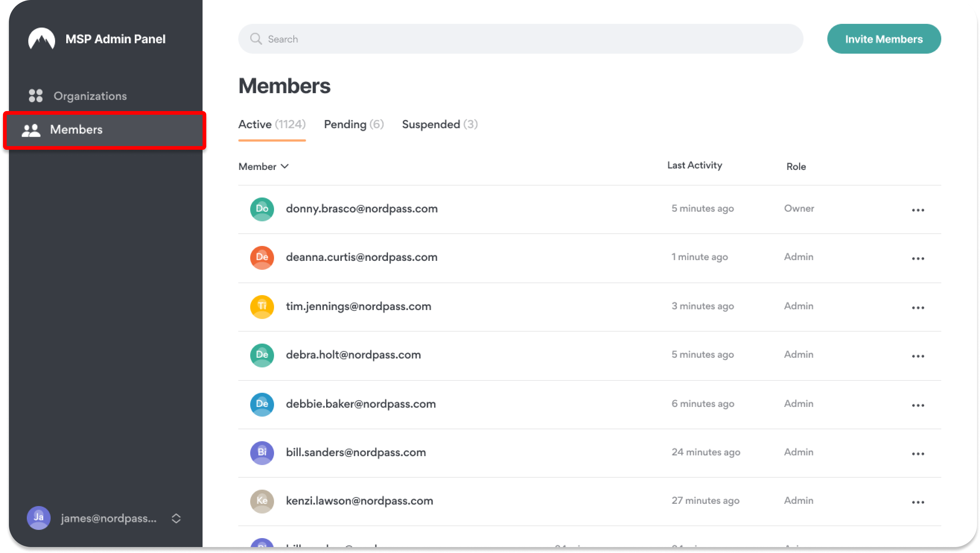Select tim.jennings@nordpass.com email

358,306
